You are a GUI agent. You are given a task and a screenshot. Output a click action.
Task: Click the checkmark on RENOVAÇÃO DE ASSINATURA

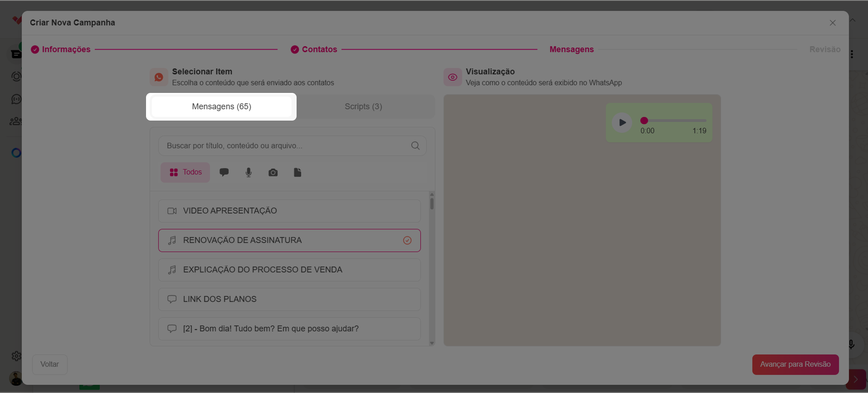pyautogui.click(x=407, y=240)
